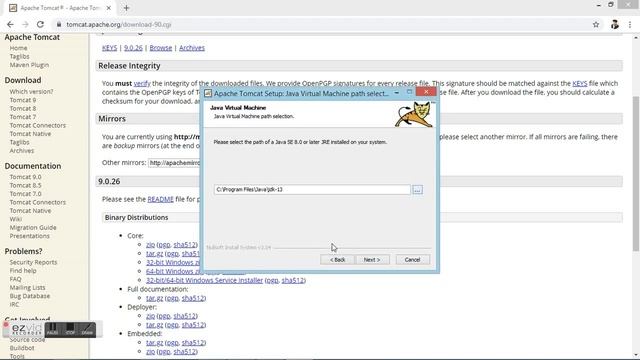Open Security Reports link
640x360 pixels.
tap(33, 262)
